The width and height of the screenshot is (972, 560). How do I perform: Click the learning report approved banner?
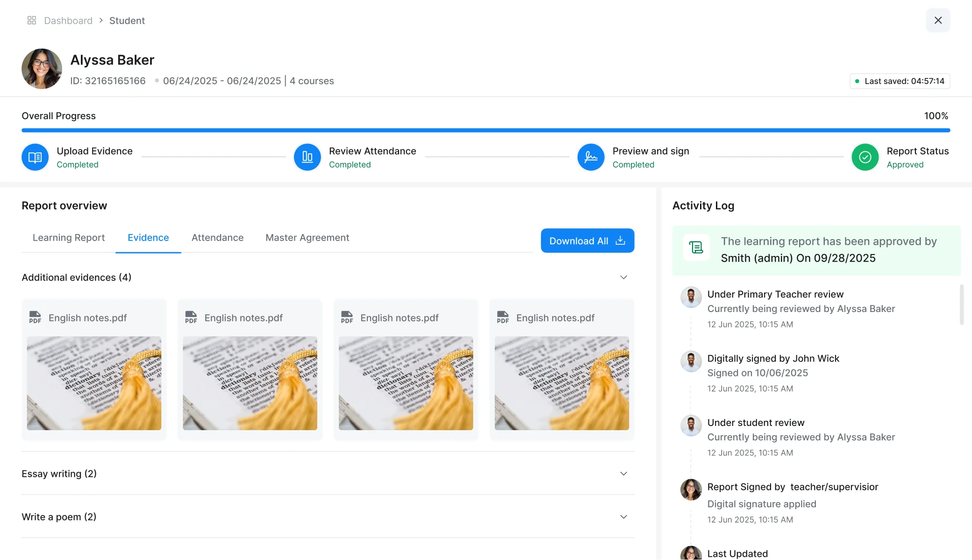pyautogui.click(x=816, y=250)
